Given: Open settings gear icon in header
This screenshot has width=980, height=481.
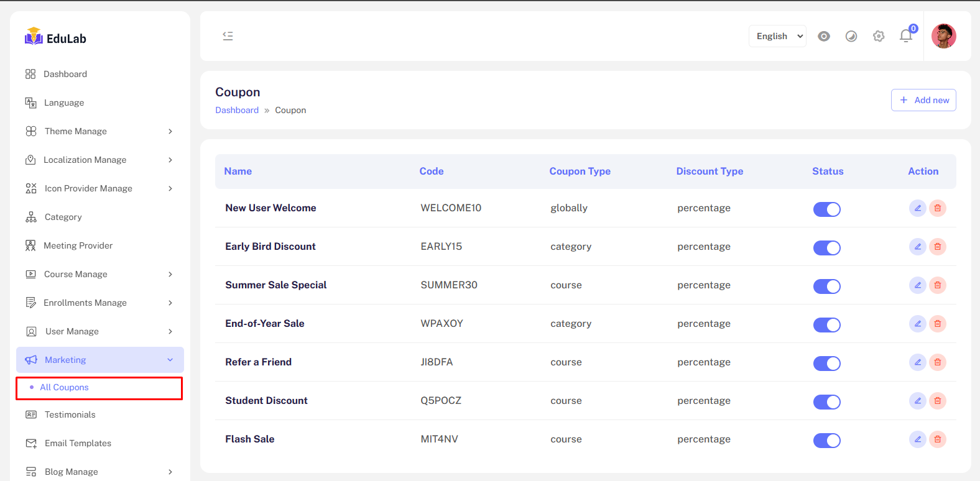Looking at the screenshot, I should point(879,36).
